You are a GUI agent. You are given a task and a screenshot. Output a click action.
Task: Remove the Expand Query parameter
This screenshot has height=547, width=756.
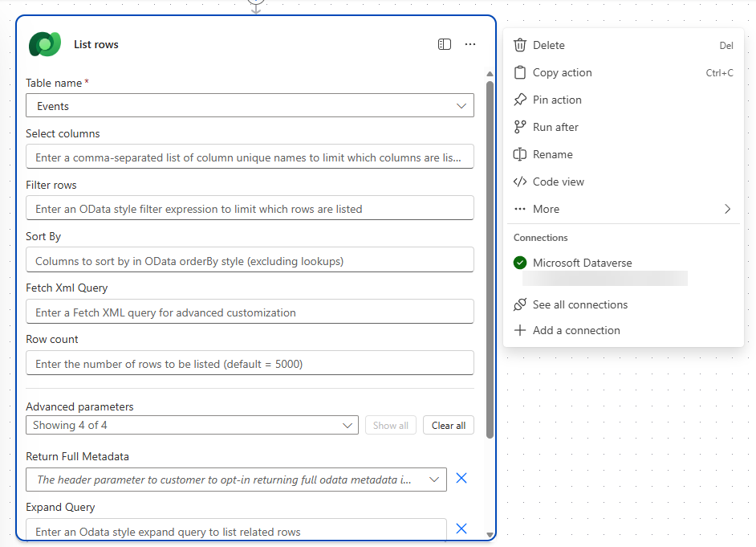[461, 529]
